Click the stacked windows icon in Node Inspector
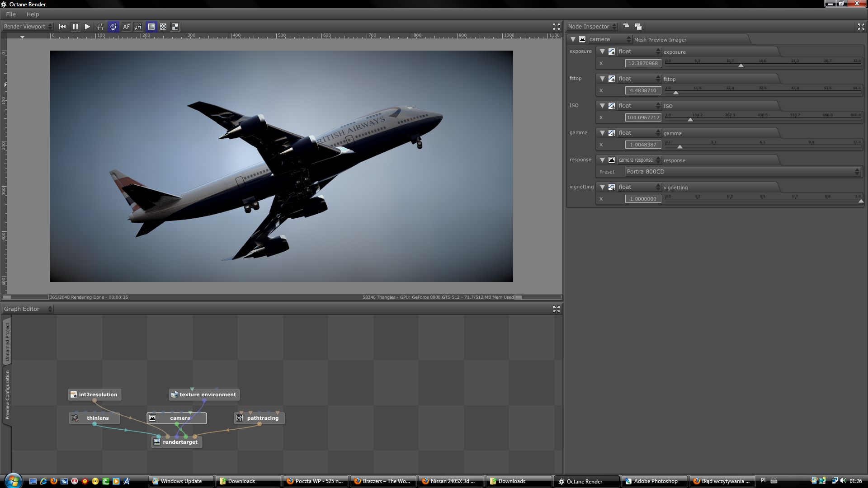Screen dimensions: 868x488 pyautogui.click(x=638, y=27)
